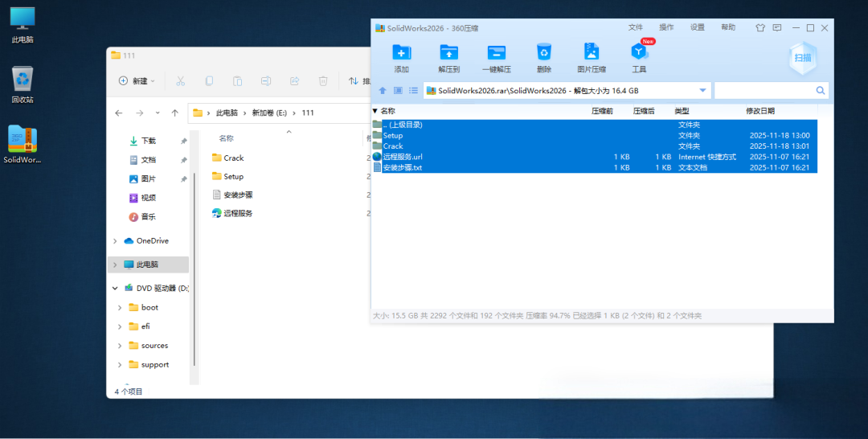
Task: Click the Explorer Forward arrow
Action: click(140, 113)
